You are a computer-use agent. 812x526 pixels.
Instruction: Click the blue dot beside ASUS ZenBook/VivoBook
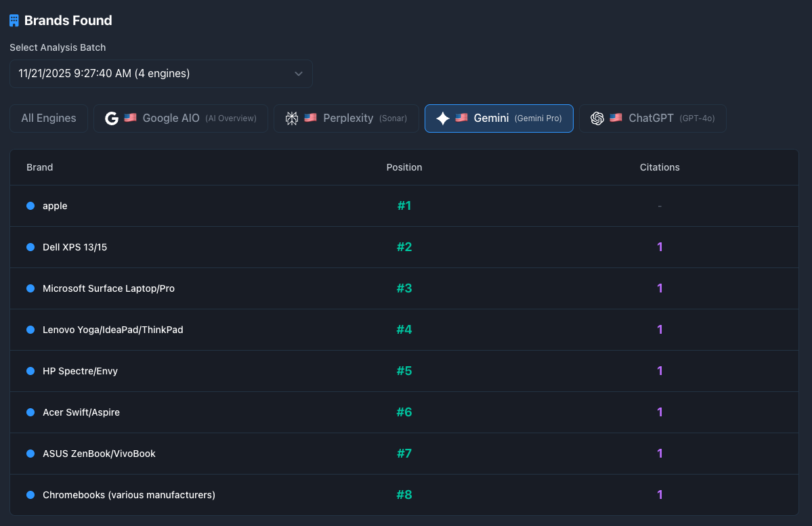pyautogui.click(x=30, y=454)
